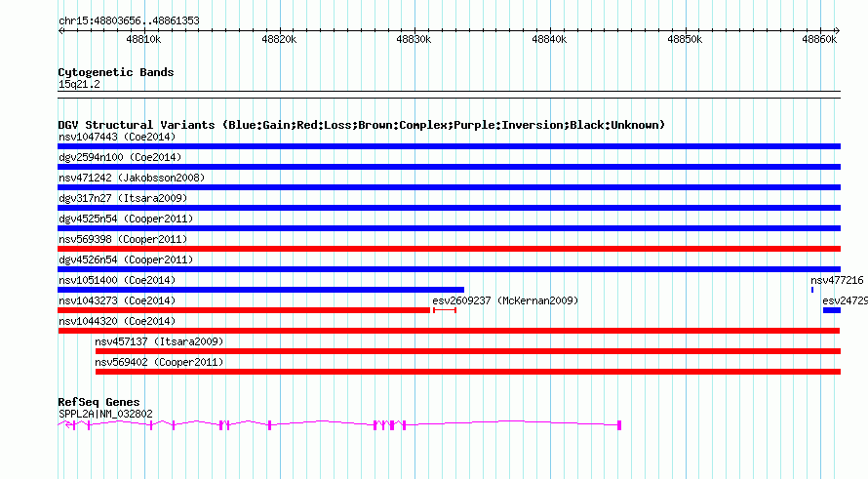Select the dgv2594n100 (Coe2014) variant label
Image resolution: width=868 pixels, height=479 pixels.
click(120, 157)
